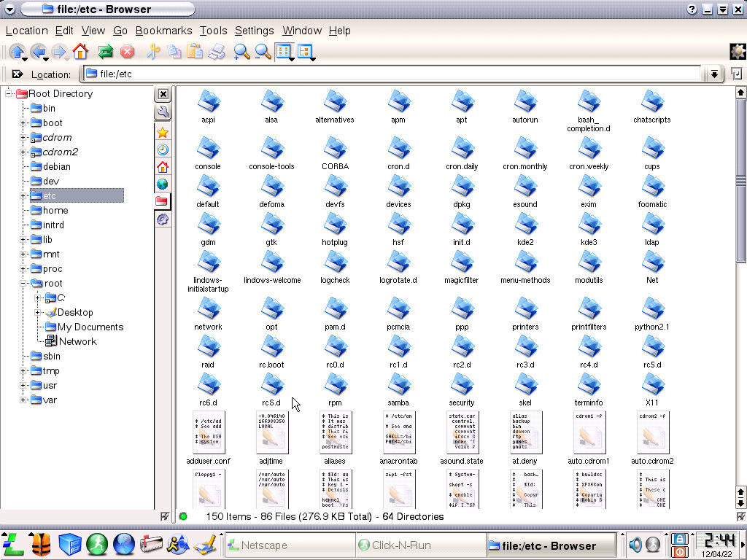Image resolution: width=747 pixels, height=560 pixels.
Task: Switch to Click-N-Run taskbar button
Action: tap(419, 545)
